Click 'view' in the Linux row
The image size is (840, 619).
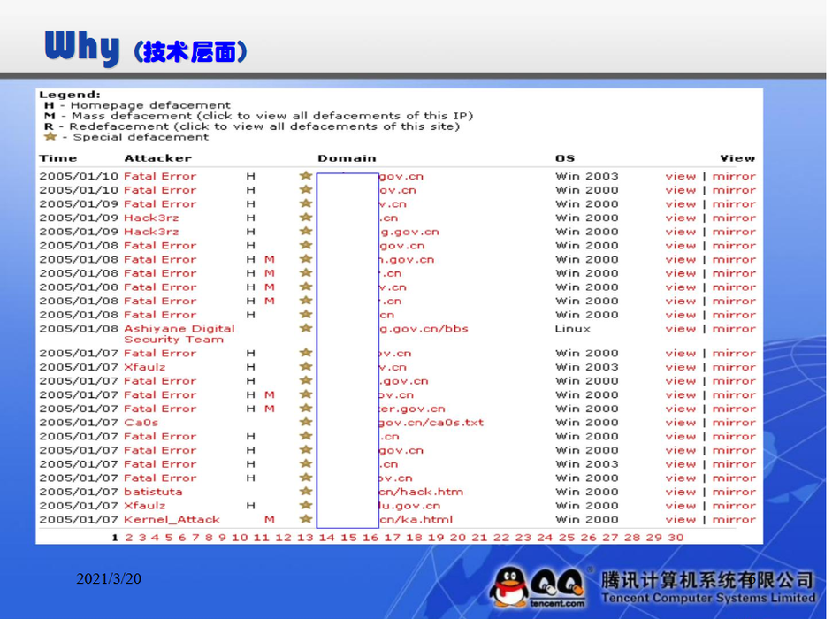(x=680, y=329)
